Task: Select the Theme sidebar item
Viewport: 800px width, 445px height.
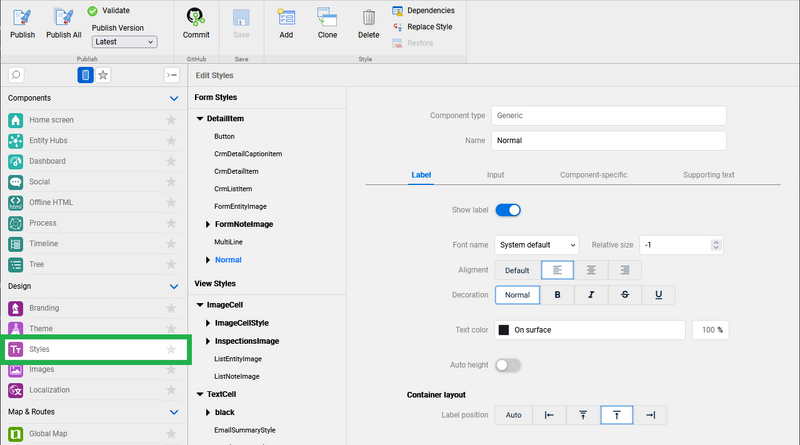Action: click(x=94, y=329)
